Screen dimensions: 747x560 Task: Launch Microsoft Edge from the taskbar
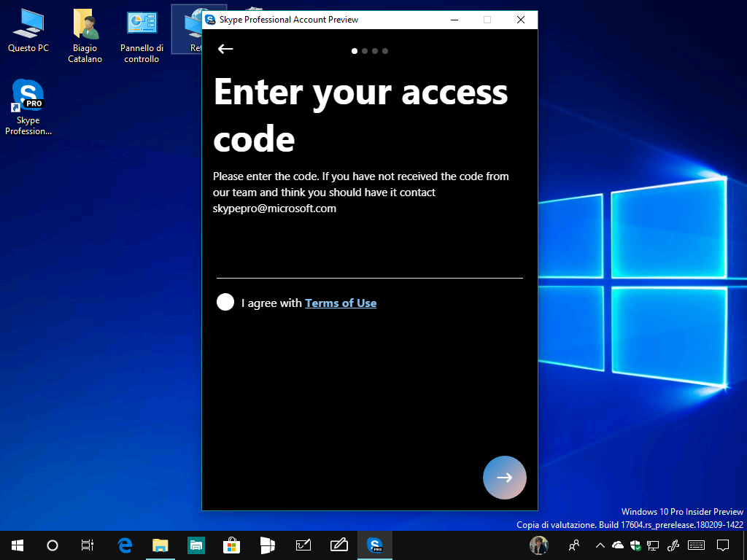click(x=125, y=545)
